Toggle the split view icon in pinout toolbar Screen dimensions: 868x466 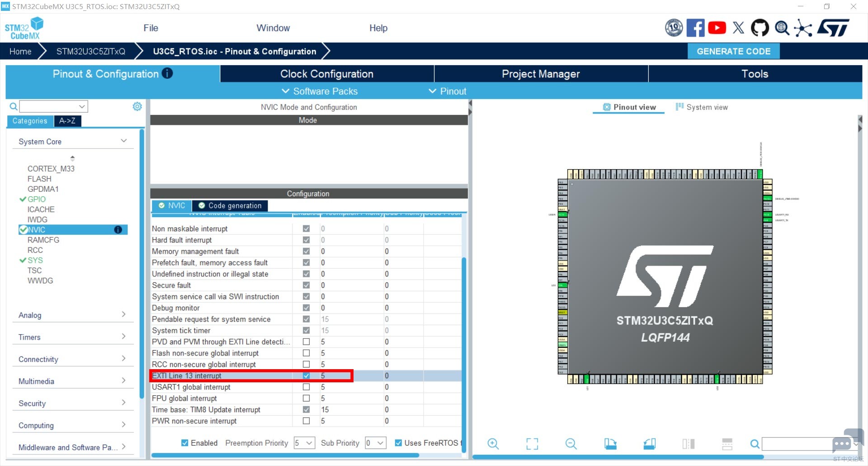688,444
